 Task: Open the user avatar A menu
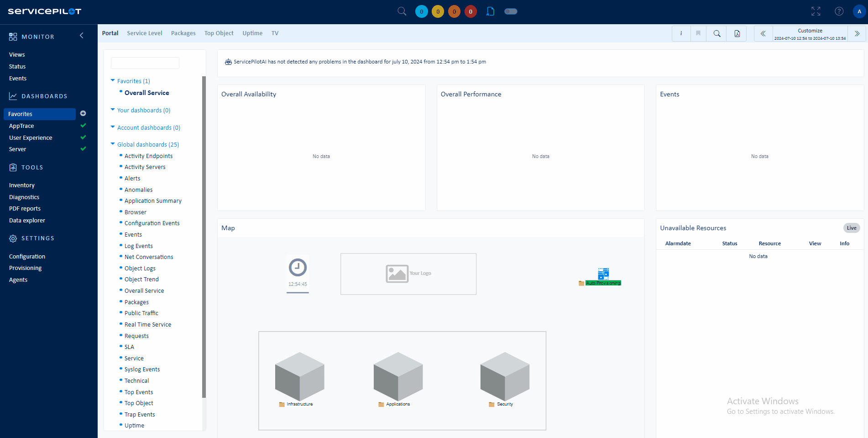point(859,11)
